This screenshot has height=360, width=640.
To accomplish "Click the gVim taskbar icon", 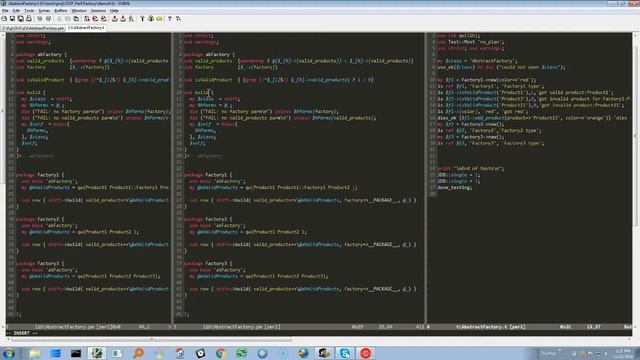I will 97,353.
